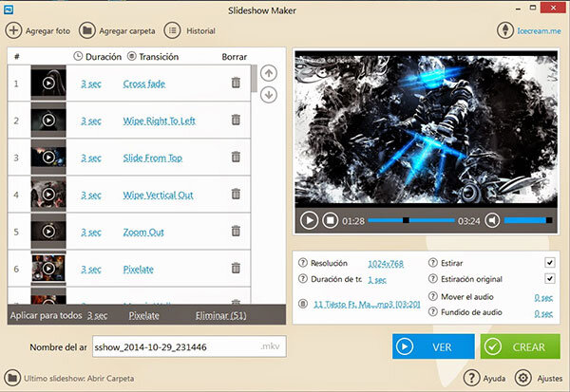570x392 pixels.
Task: Show help for Resolución setting
Action: coord(302,263)
